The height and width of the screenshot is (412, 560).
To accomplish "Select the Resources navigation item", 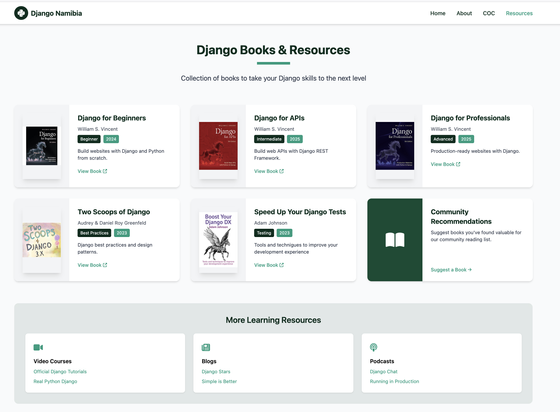I will 519,13.
